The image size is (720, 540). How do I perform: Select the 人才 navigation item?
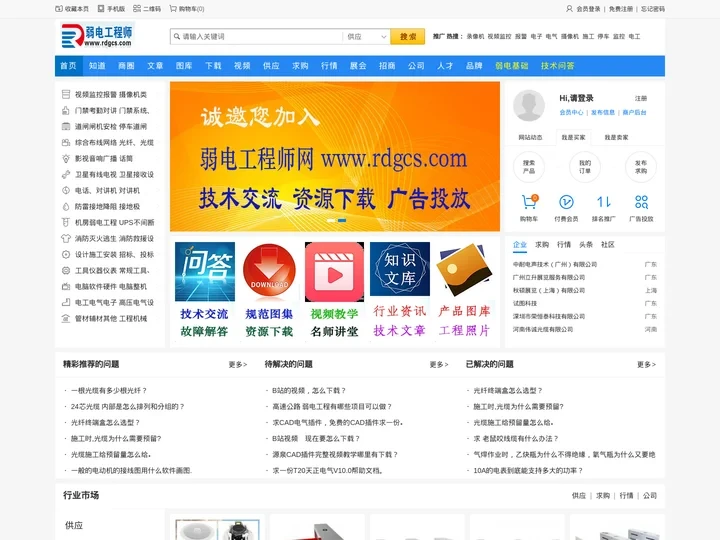[x=445, y=66]
